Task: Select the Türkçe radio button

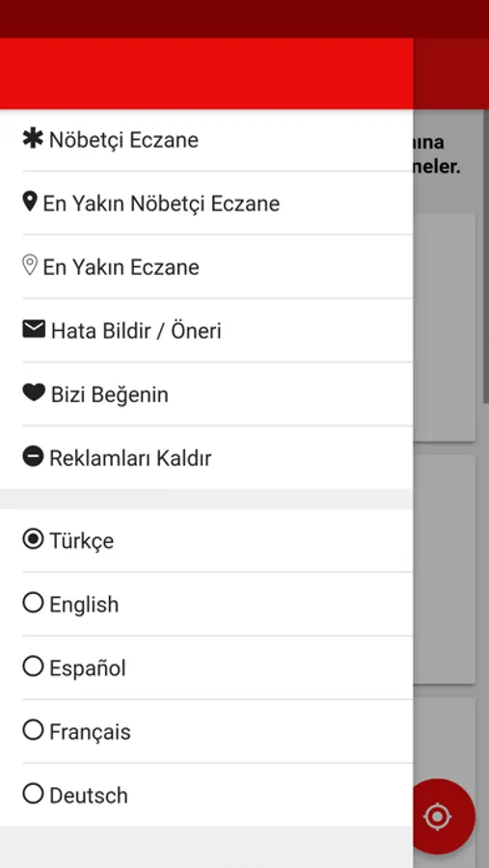Action: (x=33, y=539)
